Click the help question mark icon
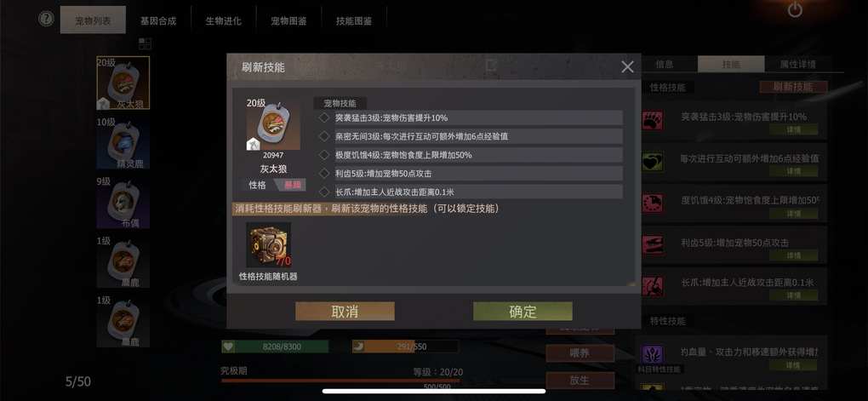The image size is (868, 401). (x=47, y=19)
